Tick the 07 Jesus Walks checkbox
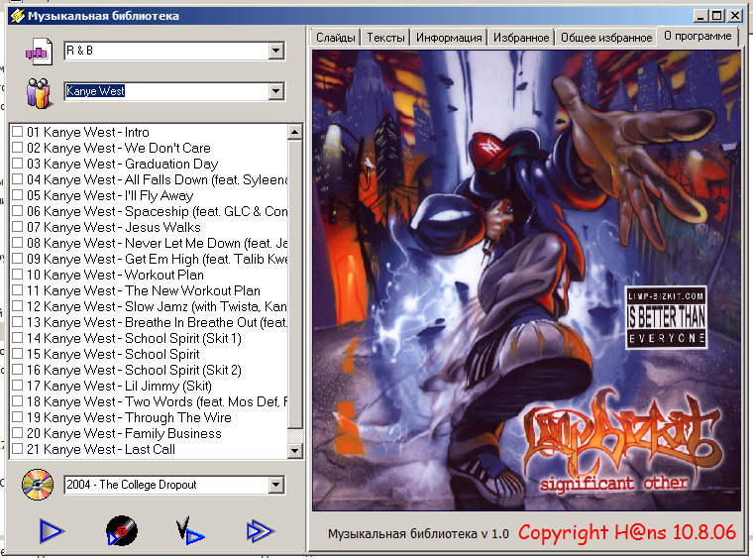 pyautogui.click(x=17, y=227)
